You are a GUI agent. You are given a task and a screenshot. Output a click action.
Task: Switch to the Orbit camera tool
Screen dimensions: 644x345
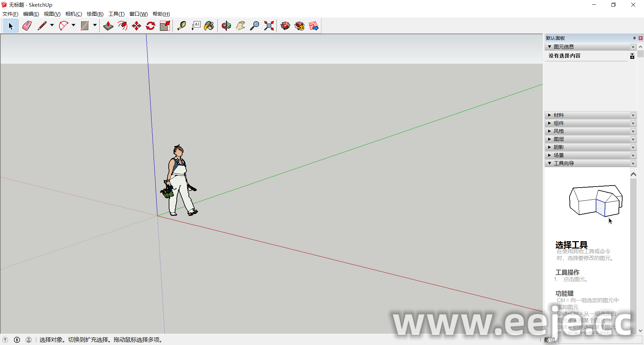pyautogui.click(x=226, y=26)
